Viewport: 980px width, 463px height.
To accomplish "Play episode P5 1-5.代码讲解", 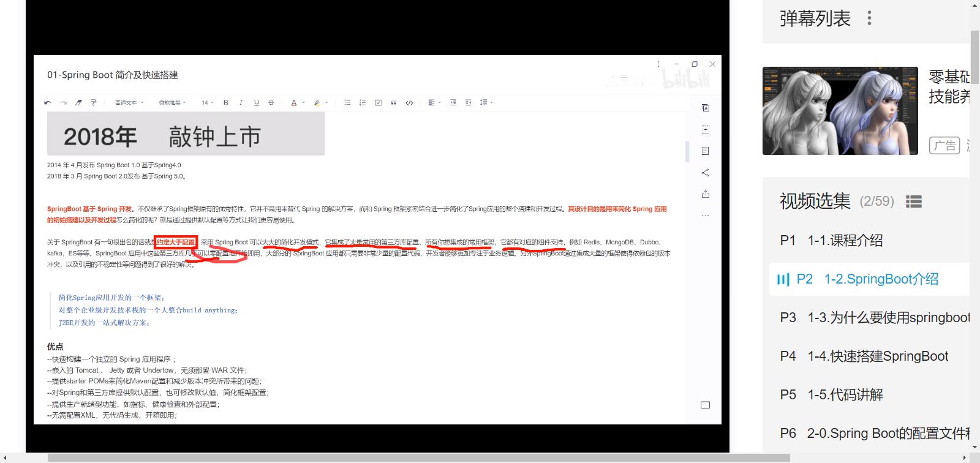I will pyautogui.click(x=870, y=395).
